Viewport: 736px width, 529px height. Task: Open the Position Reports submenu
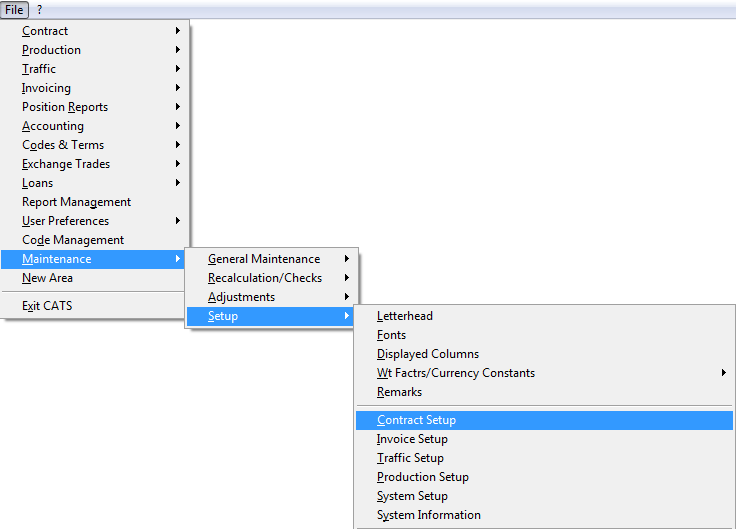click(x=94, y=107)
